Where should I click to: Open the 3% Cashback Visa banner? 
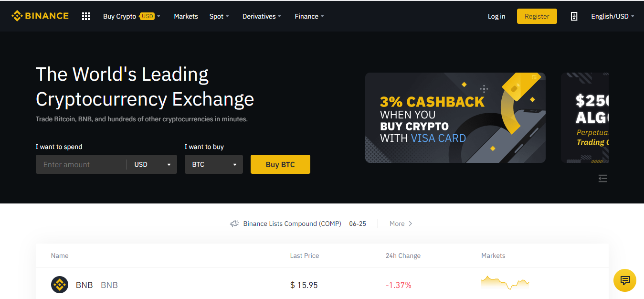pyautogui.click(x=455, y=117)
